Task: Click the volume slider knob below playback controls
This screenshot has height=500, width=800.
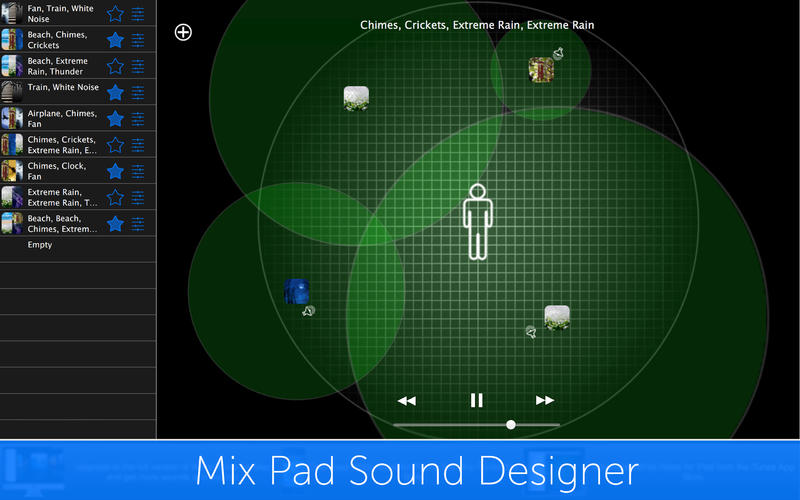Action: coord(511,425)
